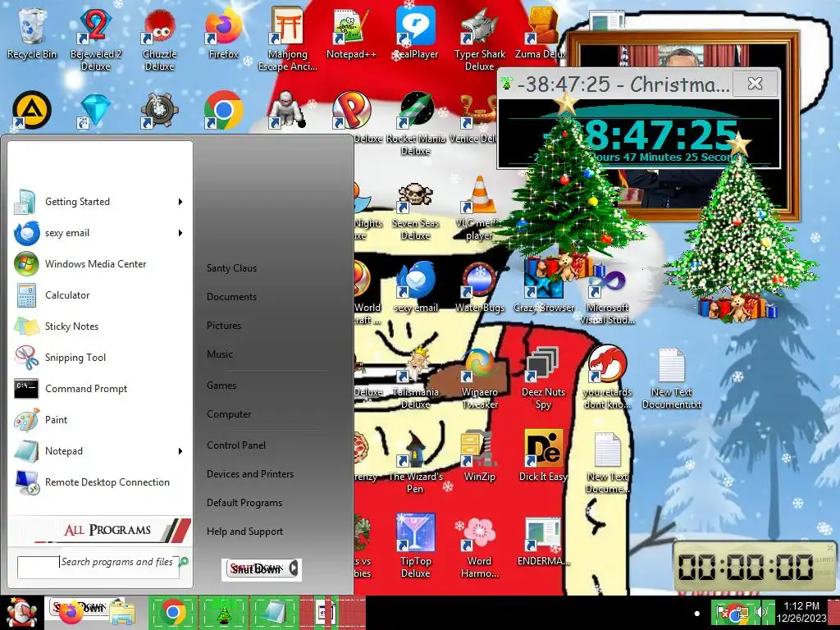Expand All Programs list
The image size is (840, 630).
[101, 530]
